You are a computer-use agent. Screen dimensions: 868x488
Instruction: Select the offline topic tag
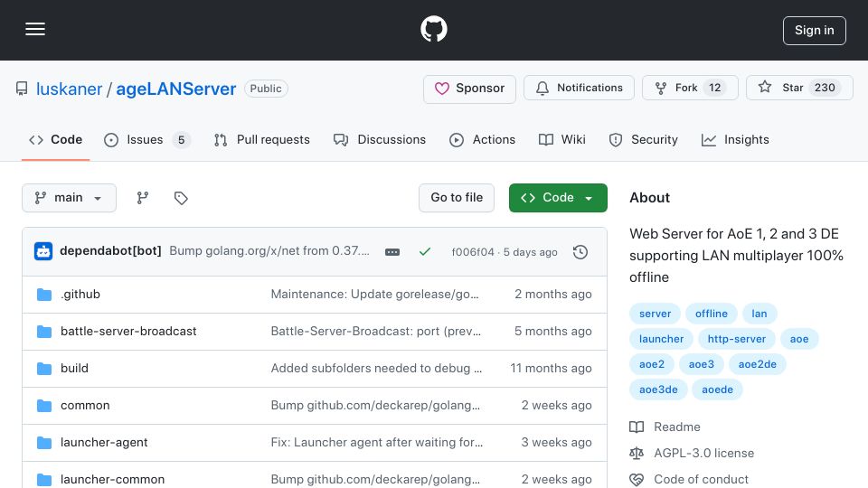(712, 314)
